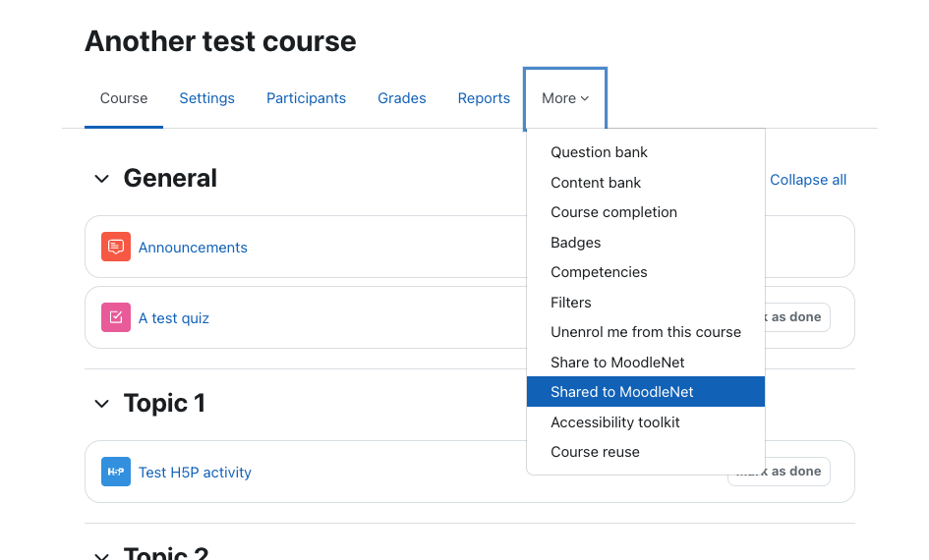Click the Collapse all link
Viewport: 929px width, 560px height.
[807, 180]
